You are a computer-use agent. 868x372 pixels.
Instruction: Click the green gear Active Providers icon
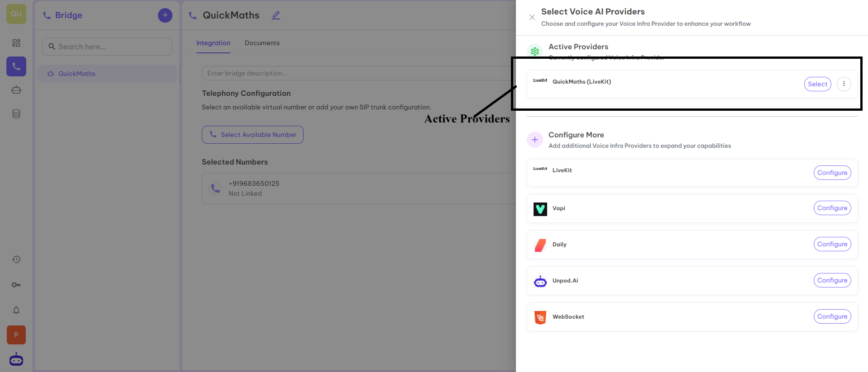(535, 52)
